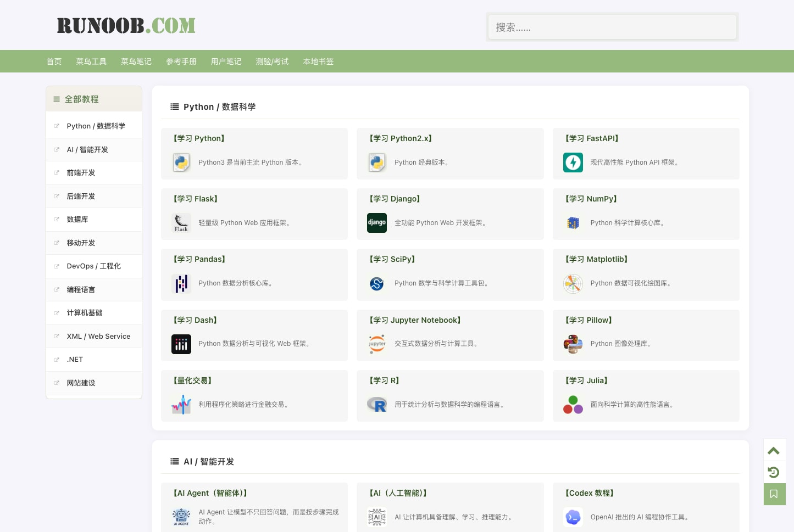Go to 参考手册 menu item
This screenshot has height=532, width=794.
(181, 61)
